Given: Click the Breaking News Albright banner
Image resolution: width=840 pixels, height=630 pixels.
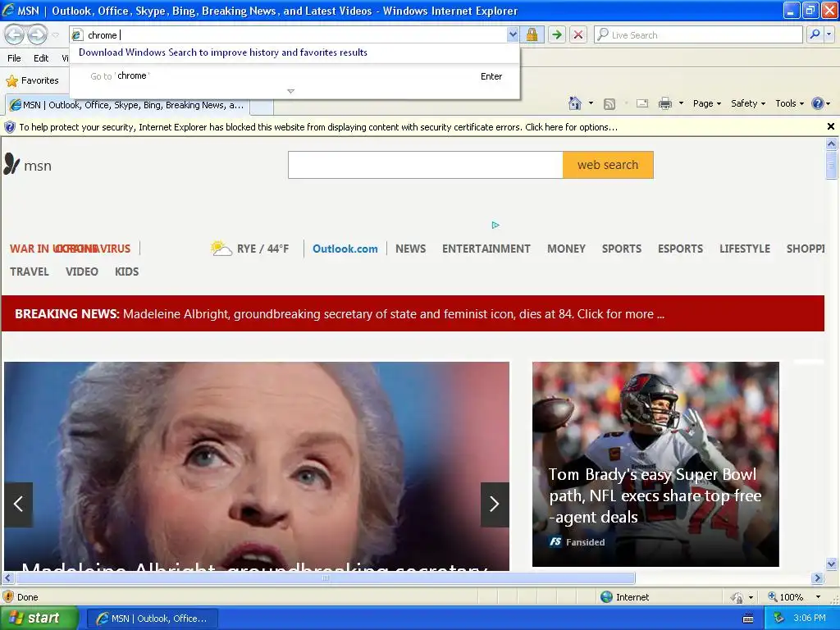Looking at the screenshot, I should (x=413, y=313).
